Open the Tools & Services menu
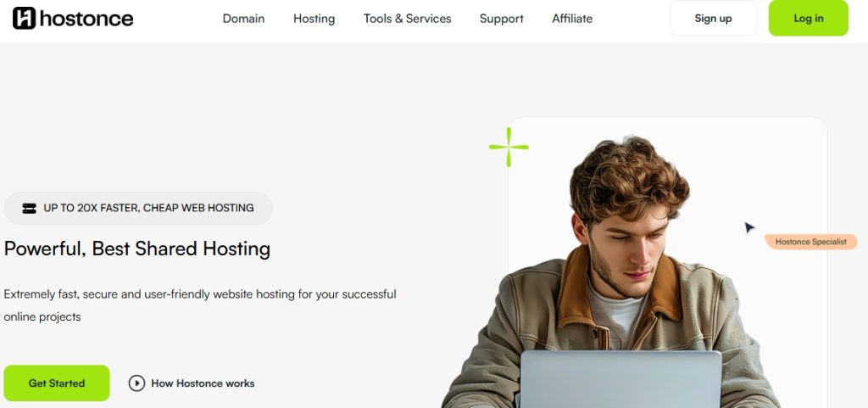 408,19
